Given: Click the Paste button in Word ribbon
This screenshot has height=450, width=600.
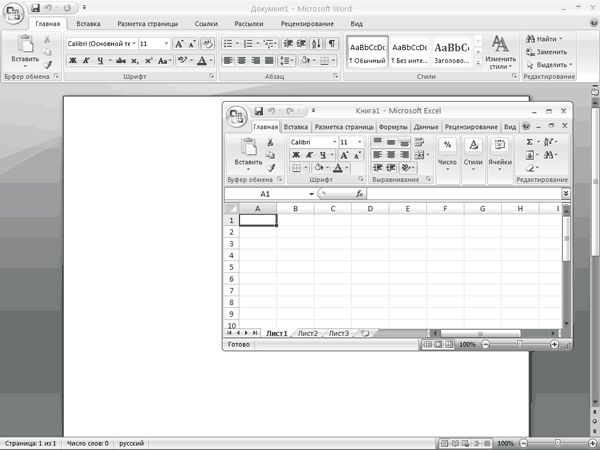Looking at the screenshot, I should pyautogui.click(x=25, y=51).
